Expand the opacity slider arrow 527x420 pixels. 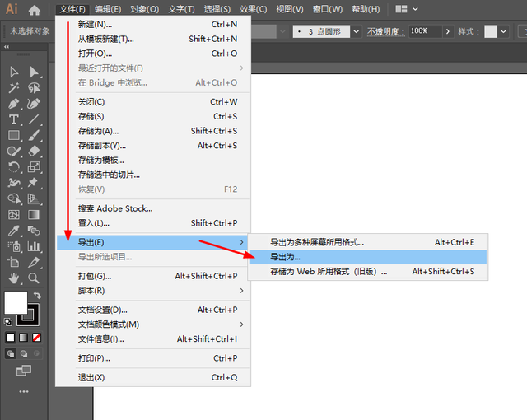point(448,31)
